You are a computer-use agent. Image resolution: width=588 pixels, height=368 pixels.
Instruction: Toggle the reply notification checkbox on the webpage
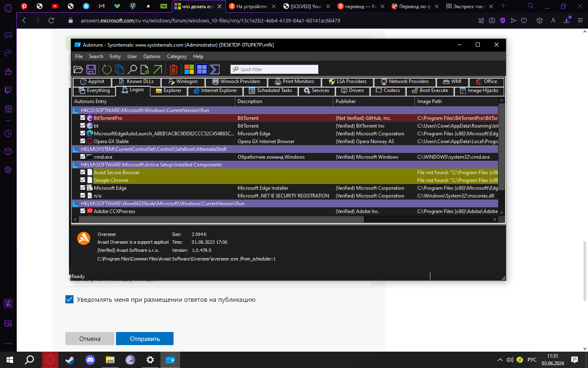click(x=69, y=299)
